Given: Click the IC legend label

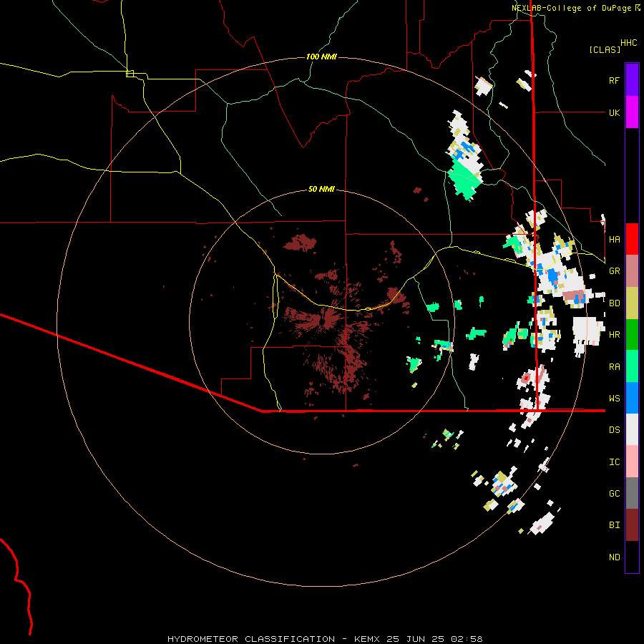Looking at the screenshot, I should pyautogui.click(x=614, y=462).
